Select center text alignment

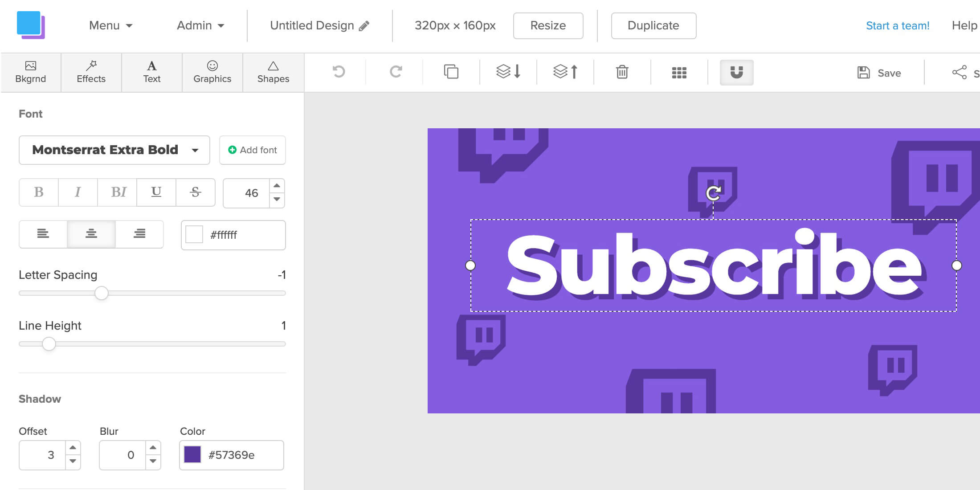pos(91,234)
